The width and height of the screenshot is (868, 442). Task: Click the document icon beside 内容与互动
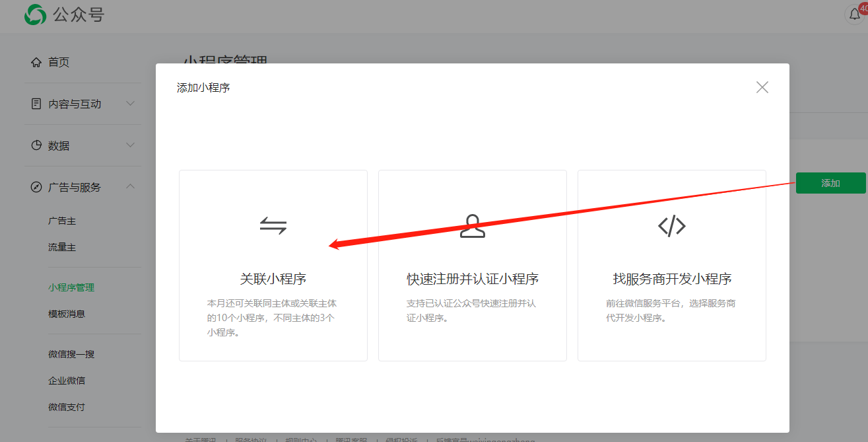[x=36, y=104]
